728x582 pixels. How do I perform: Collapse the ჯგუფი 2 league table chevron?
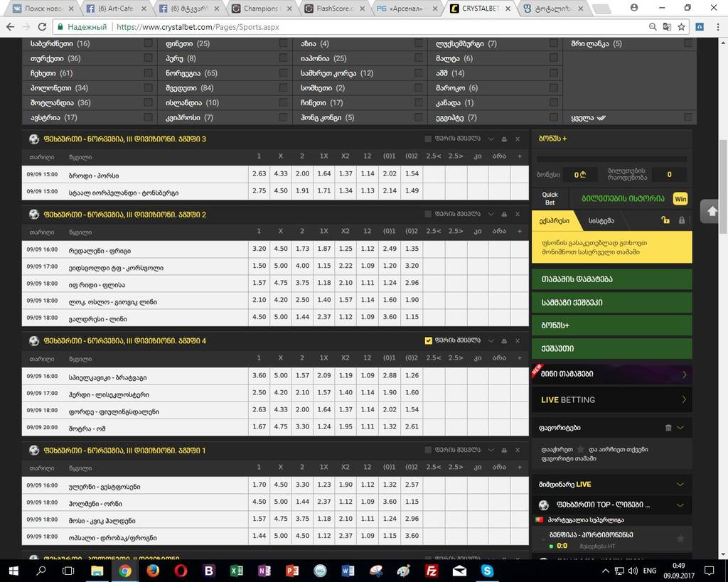(491, 214)
